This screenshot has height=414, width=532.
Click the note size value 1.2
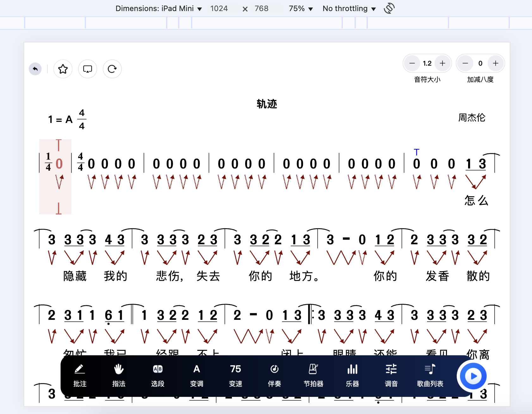click(427, 63)
